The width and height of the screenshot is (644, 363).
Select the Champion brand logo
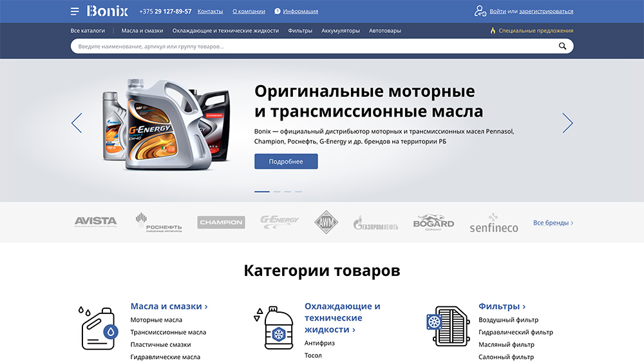[221, 222]
